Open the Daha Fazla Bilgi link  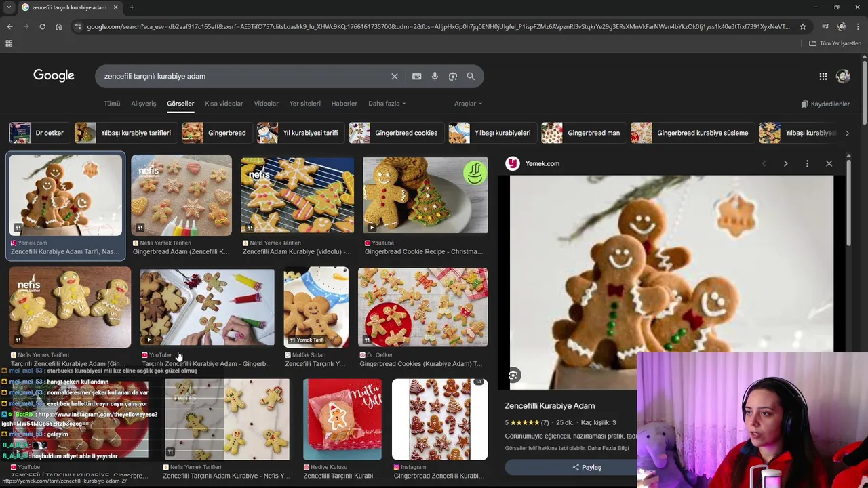coord(608,448)
